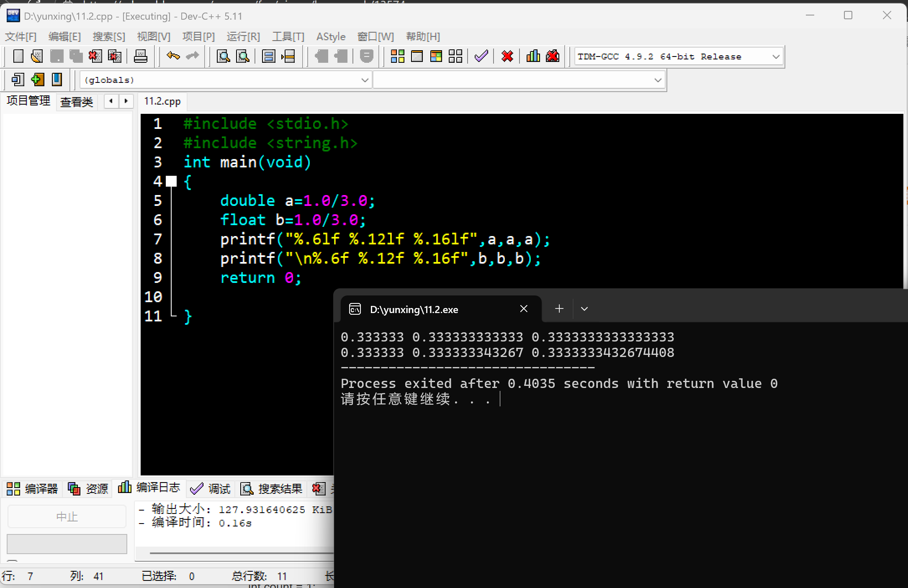Click the purple Syntax Check checkmark icon

481,56
